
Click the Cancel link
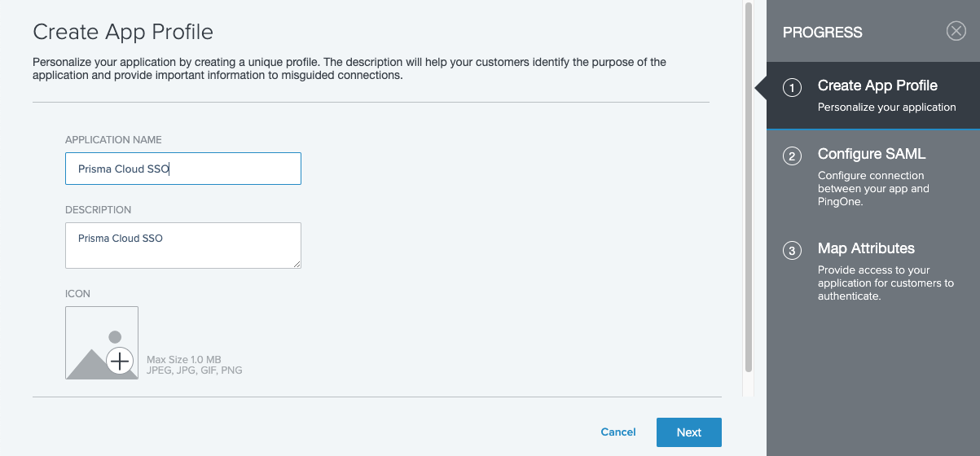[x=617, y=432]
